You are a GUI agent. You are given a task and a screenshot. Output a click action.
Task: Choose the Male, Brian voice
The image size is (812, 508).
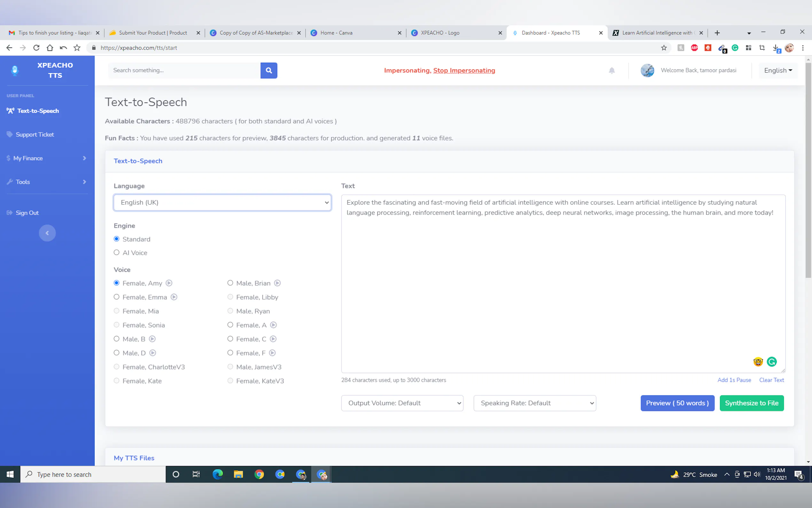click(x=230, y=283)
